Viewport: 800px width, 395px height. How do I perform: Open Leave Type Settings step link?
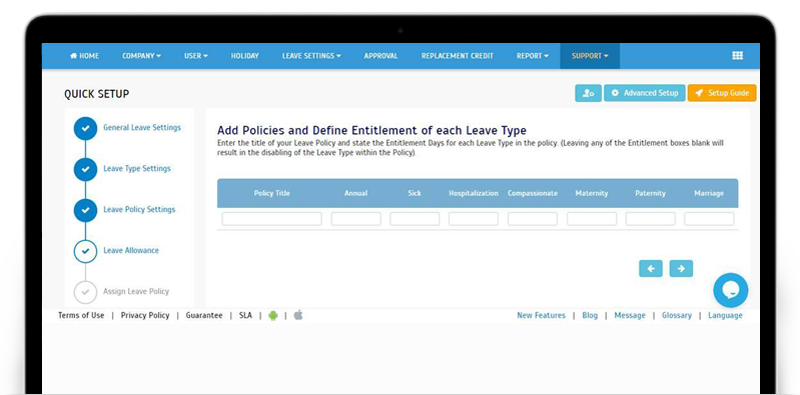click(137, 168)
